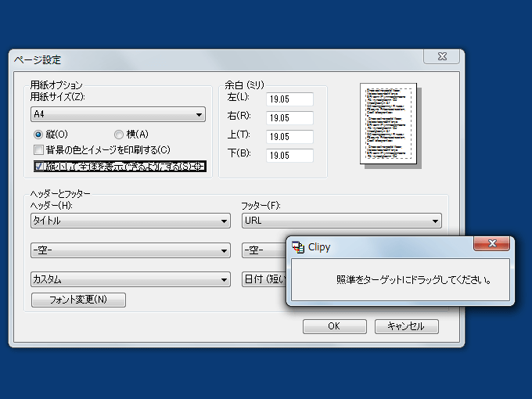
Task: Close the Clipy popup window
Action: (x=491, y=243)
